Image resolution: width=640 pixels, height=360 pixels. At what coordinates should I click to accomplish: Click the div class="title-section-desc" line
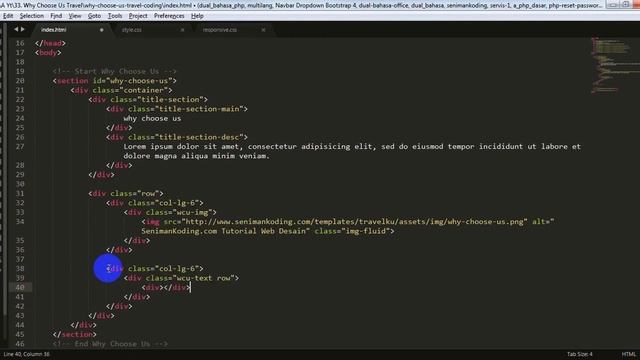pos(177,137)
